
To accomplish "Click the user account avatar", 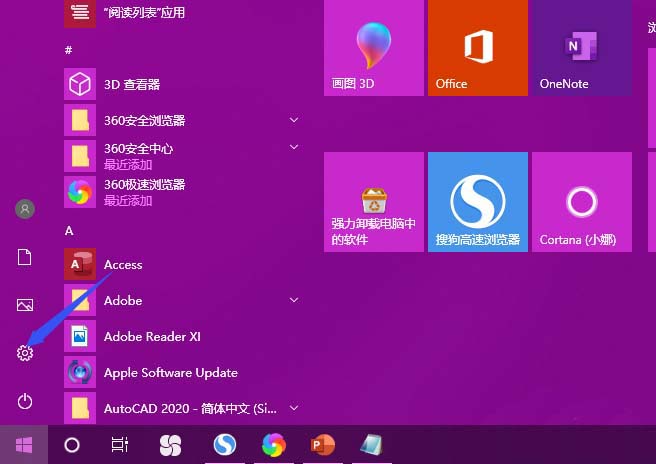I will click(25, 209).
